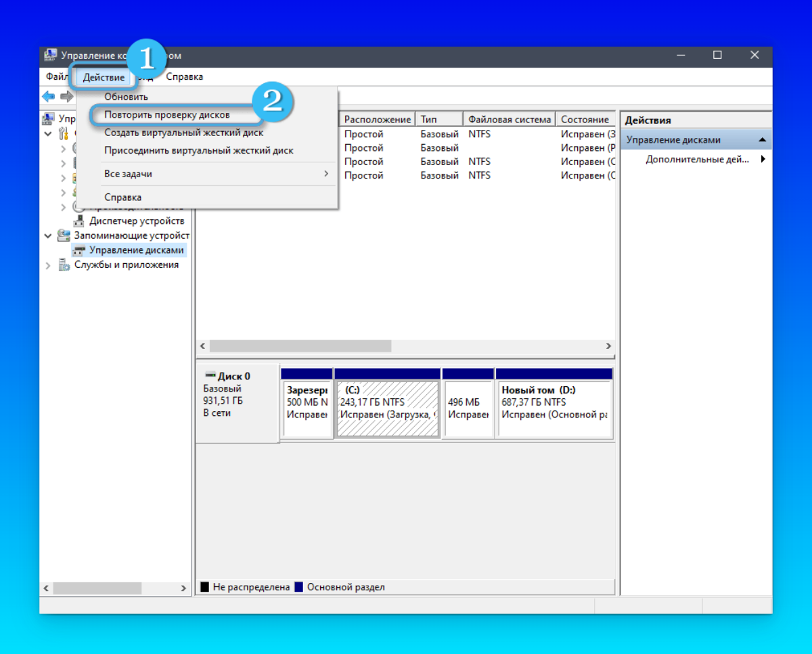
Task: Close the open Действие menu
Action: coord(104,77)
